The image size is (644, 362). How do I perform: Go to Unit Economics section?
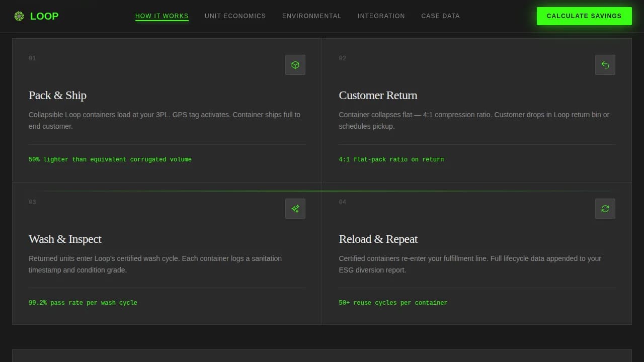coord(235,16)
